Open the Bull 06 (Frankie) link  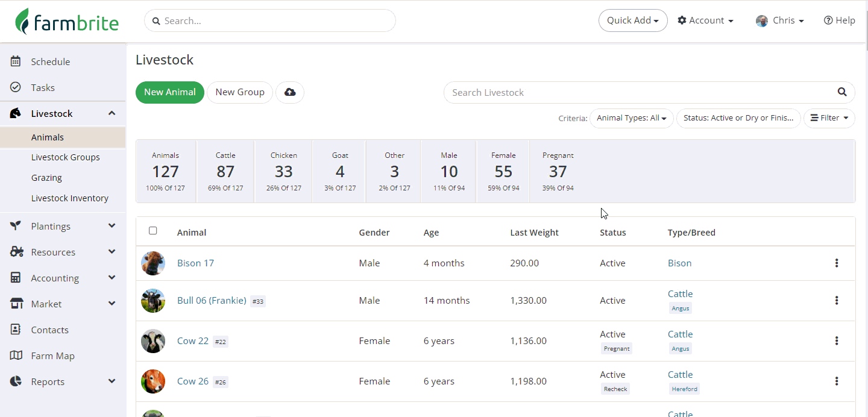click(212, 301)
